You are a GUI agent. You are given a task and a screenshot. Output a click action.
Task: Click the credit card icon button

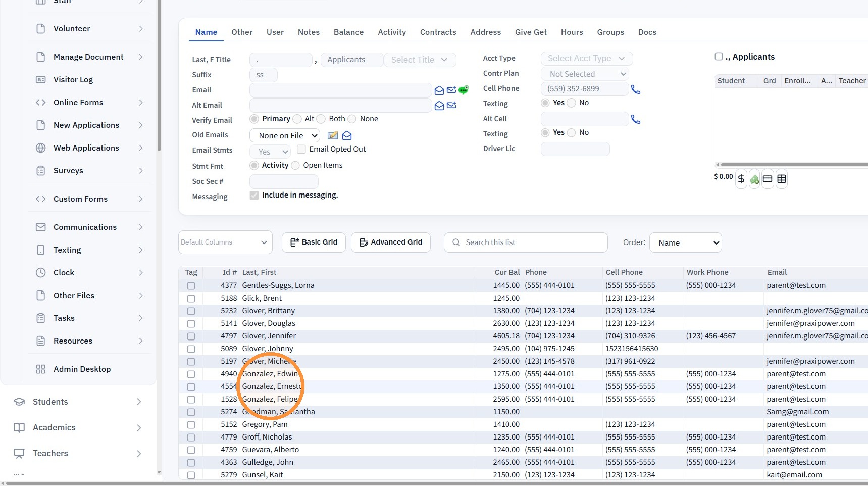tap(768, 179)
